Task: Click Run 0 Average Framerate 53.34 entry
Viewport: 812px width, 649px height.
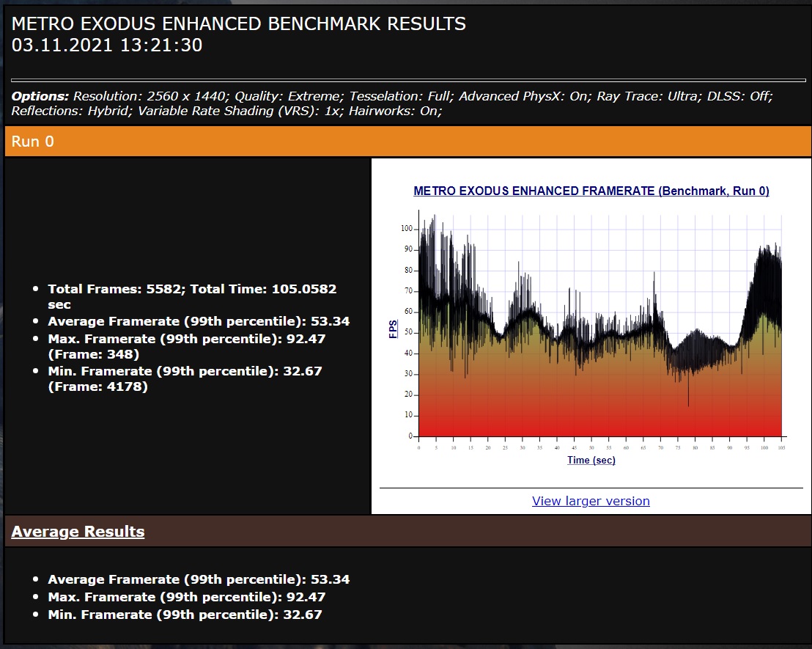Action: tap(199, 321)
